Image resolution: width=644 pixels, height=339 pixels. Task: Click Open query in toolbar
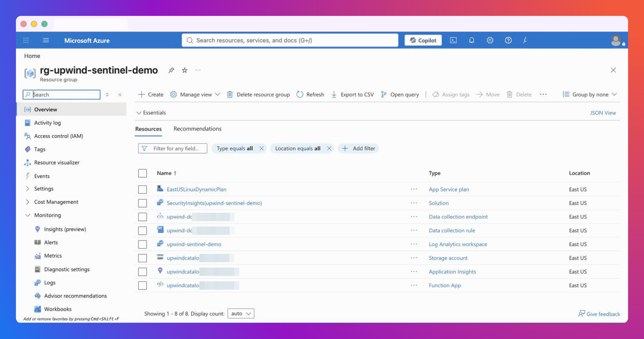pyautogui.click(x=400, y=94)
